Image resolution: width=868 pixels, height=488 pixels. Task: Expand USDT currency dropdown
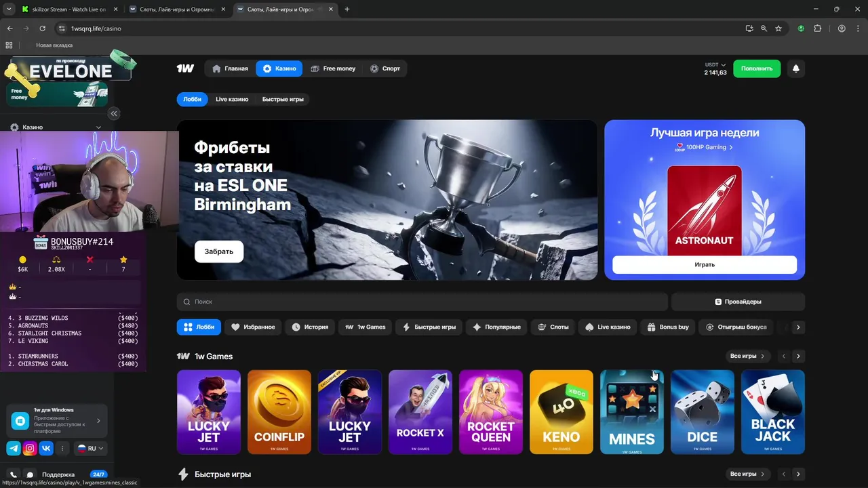(715, 65)
